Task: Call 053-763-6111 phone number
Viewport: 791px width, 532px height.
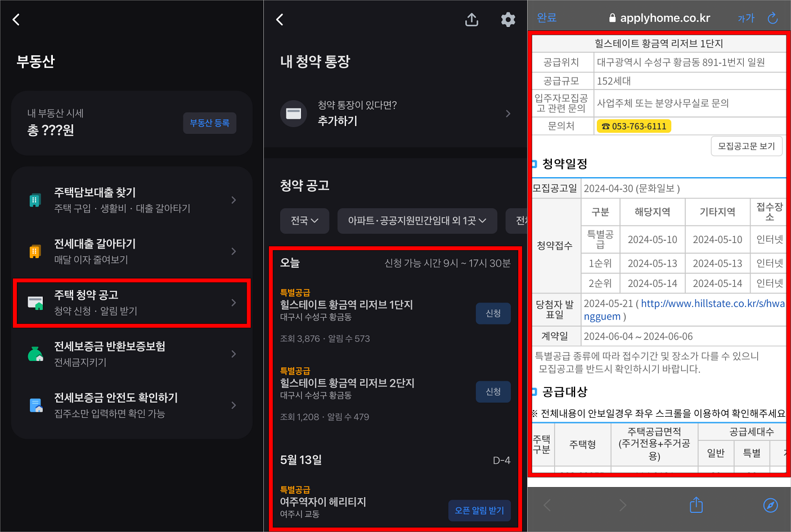Action: point(634,127)
